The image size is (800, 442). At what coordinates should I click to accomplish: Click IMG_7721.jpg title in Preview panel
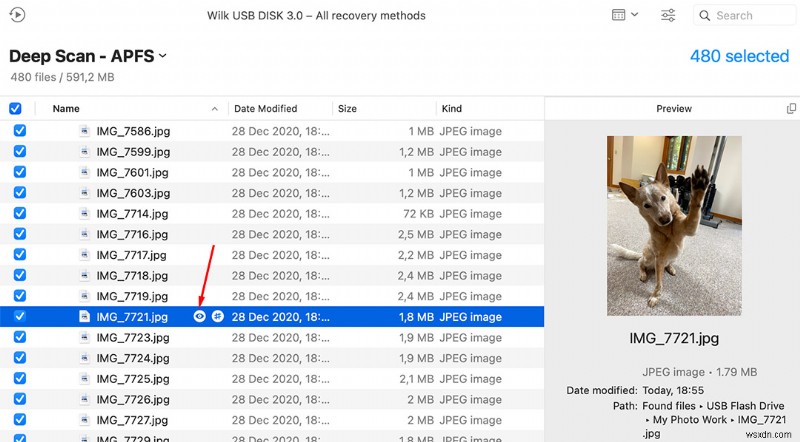674,338
